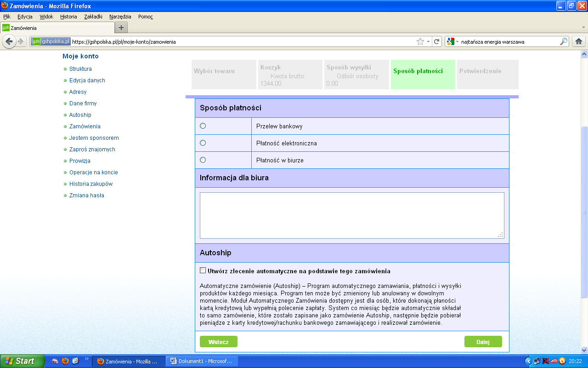Screen dimensions: 588x368
Task: Select the Zamówienia browser tab
Action: (57, 28)
